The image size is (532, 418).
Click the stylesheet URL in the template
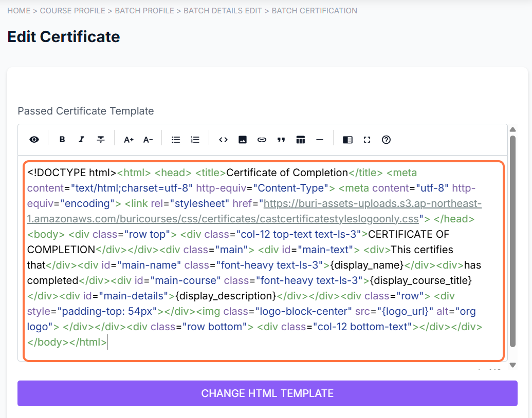click(x=254, y=211)
